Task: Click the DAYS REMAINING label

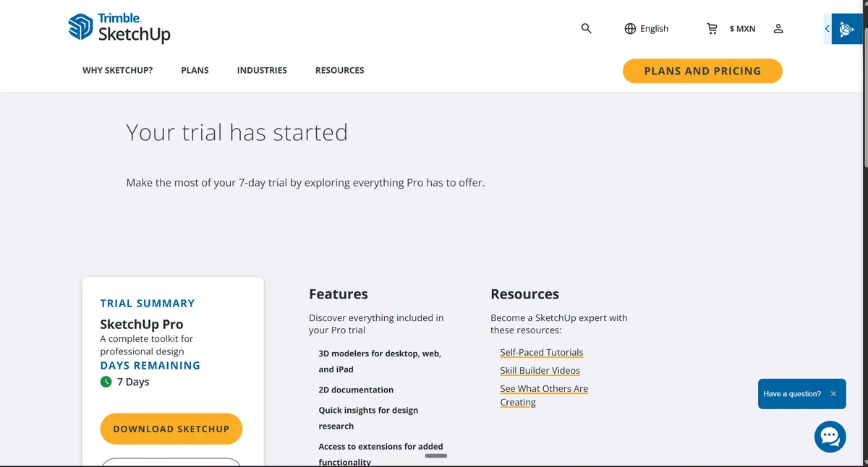Action: [150, 366]
